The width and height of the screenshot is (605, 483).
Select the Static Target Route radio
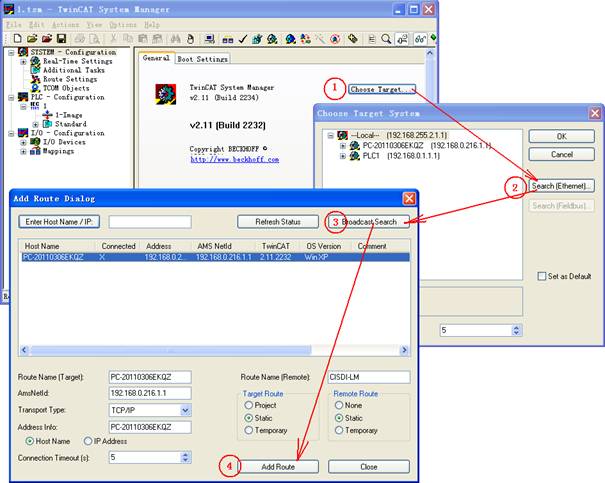click(x=251, y=417)
